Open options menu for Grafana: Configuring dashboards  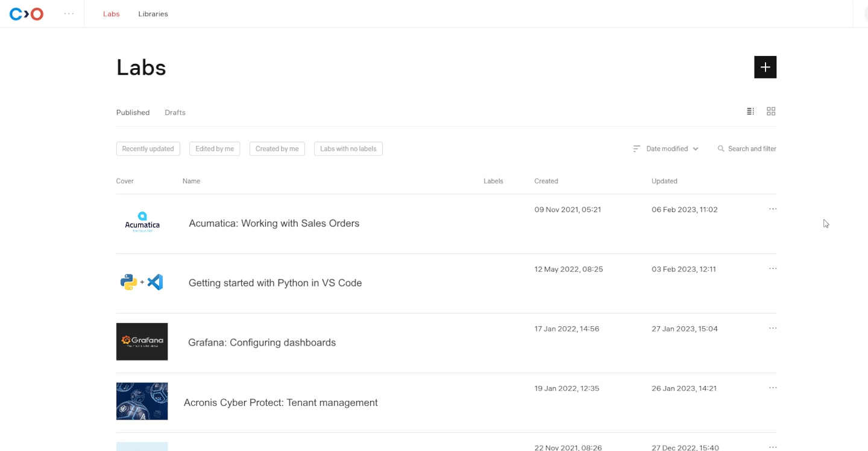[x=773, y=328]
